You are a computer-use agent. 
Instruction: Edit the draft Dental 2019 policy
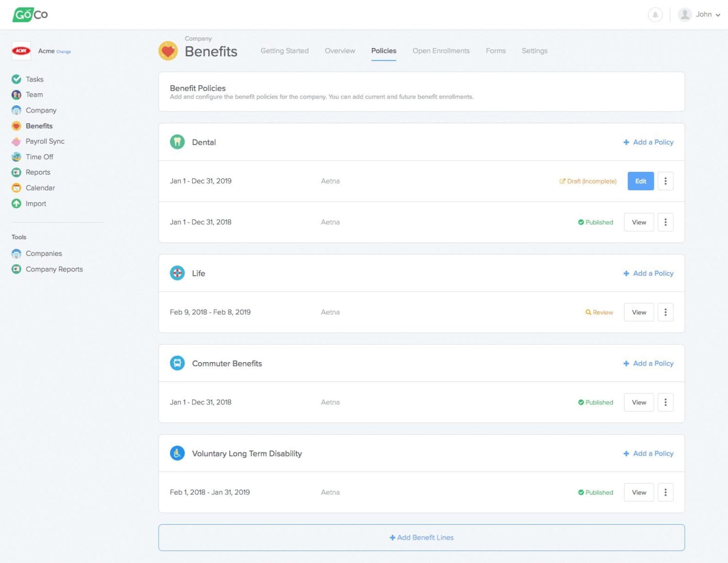pos(640,181)
